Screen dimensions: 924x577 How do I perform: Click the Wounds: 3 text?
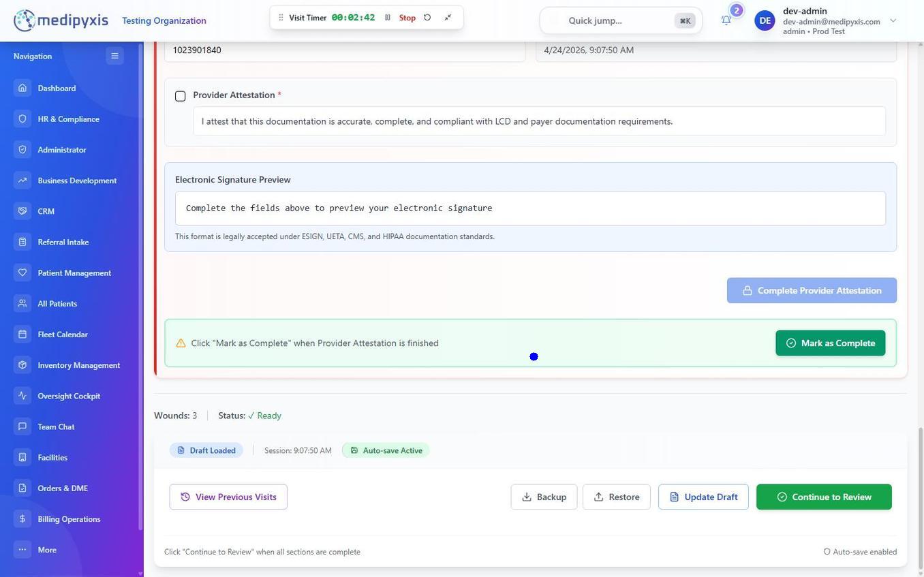[x=175, y=416]
